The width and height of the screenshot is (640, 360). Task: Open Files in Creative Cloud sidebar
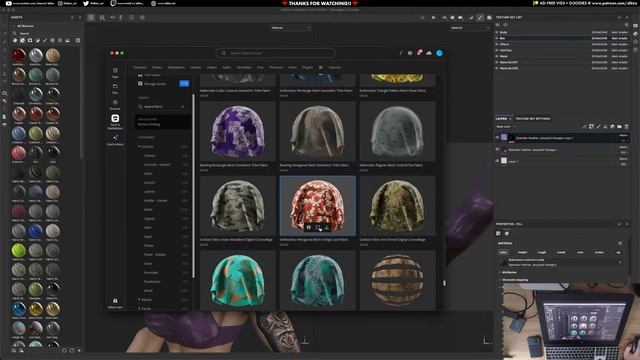coord(115,89)
